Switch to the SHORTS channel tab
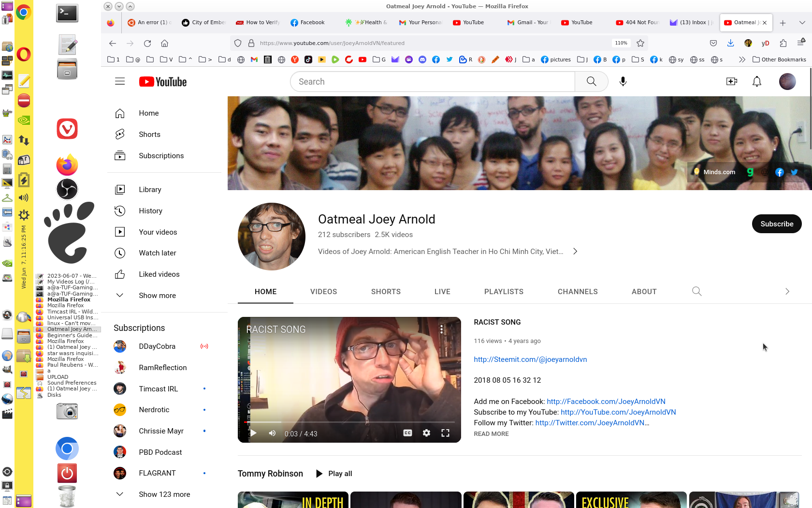Screen dimensions: 812x508 click(x=386, y=292)
